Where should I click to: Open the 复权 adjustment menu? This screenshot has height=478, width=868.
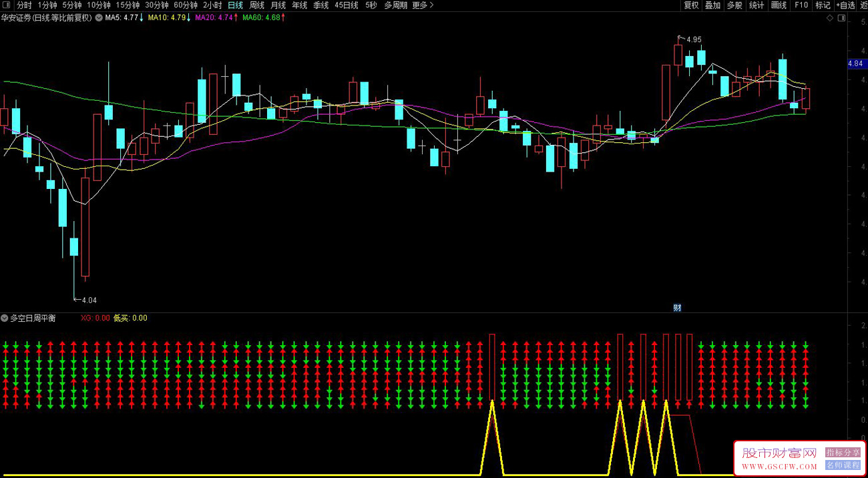click(691, 5)
